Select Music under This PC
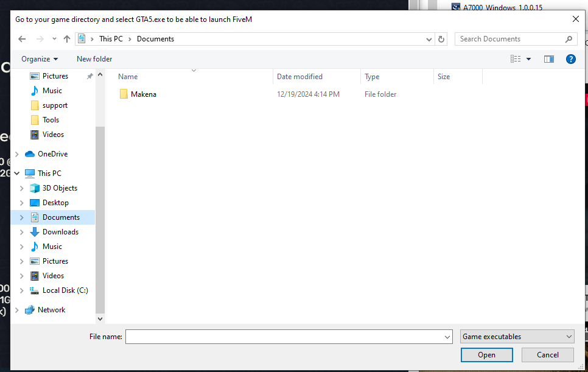 pyautogui.click(x=52, y=247)
